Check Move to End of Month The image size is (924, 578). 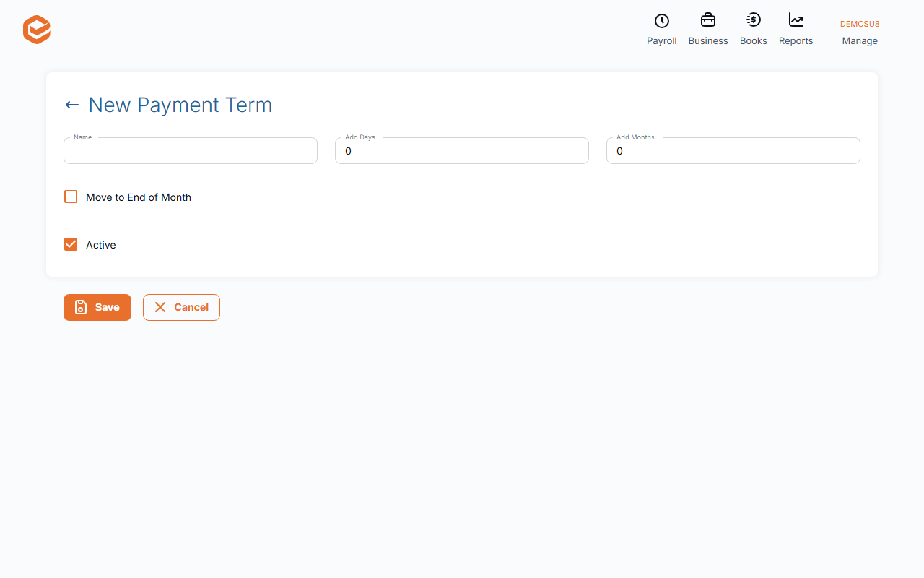click(71, 197)
